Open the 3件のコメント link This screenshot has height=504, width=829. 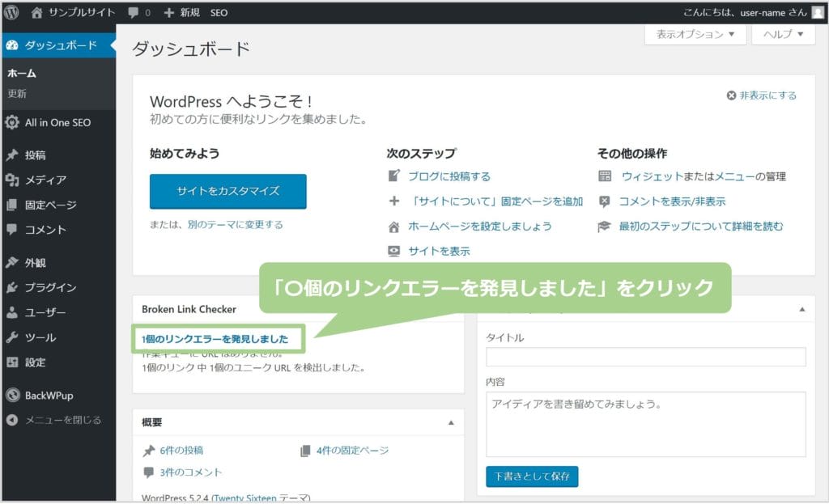(x=191, y=472)
